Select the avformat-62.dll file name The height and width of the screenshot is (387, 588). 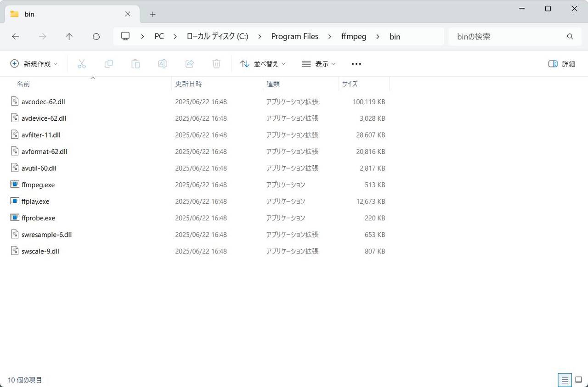pyautogui.click(x=45, y=151)
